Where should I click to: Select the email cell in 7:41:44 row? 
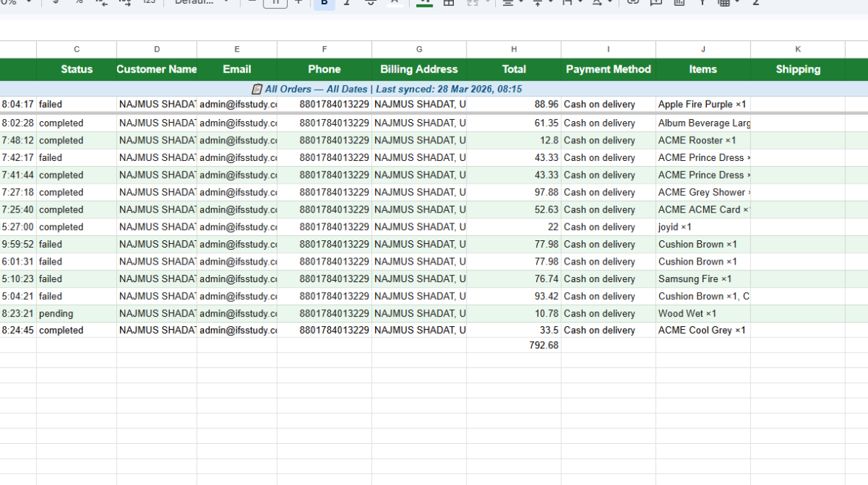pos(237,175)
